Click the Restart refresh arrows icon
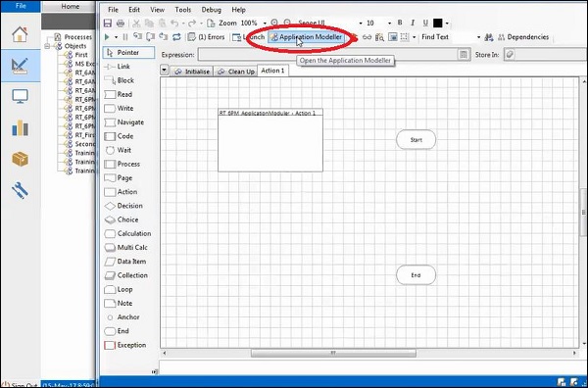This screenshot has width=588, height=388. (176, 36)
